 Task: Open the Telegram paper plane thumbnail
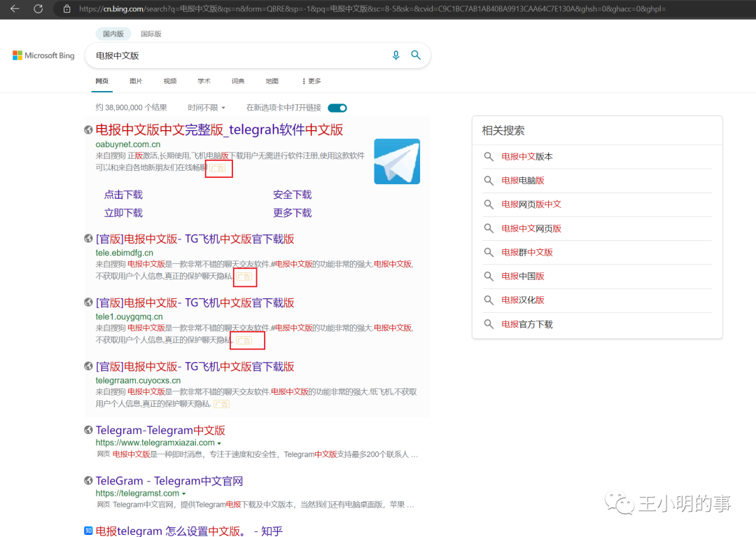(x=397, y=162)
